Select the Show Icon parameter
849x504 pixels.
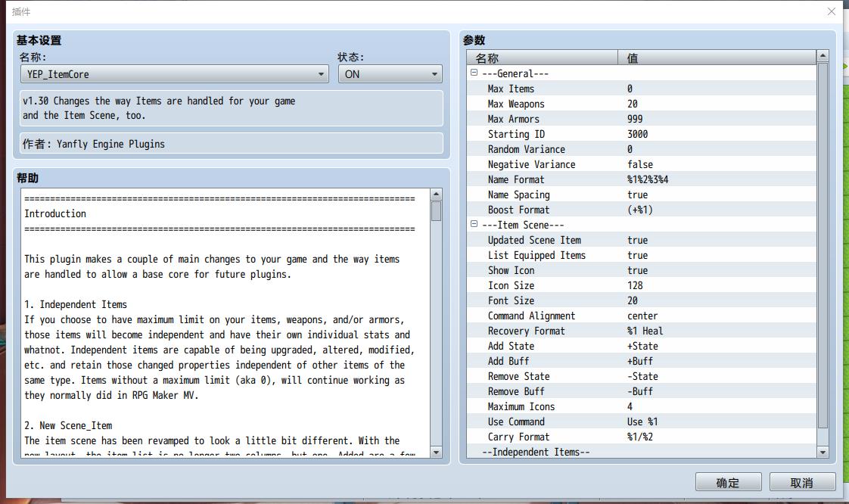pyautogui.click(x=642, y=271)
